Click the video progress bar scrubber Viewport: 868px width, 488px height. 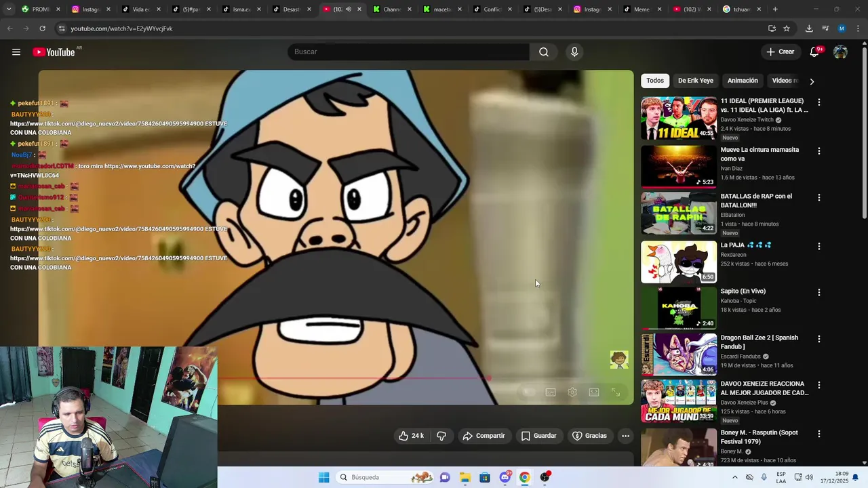(x=488, y=379)
